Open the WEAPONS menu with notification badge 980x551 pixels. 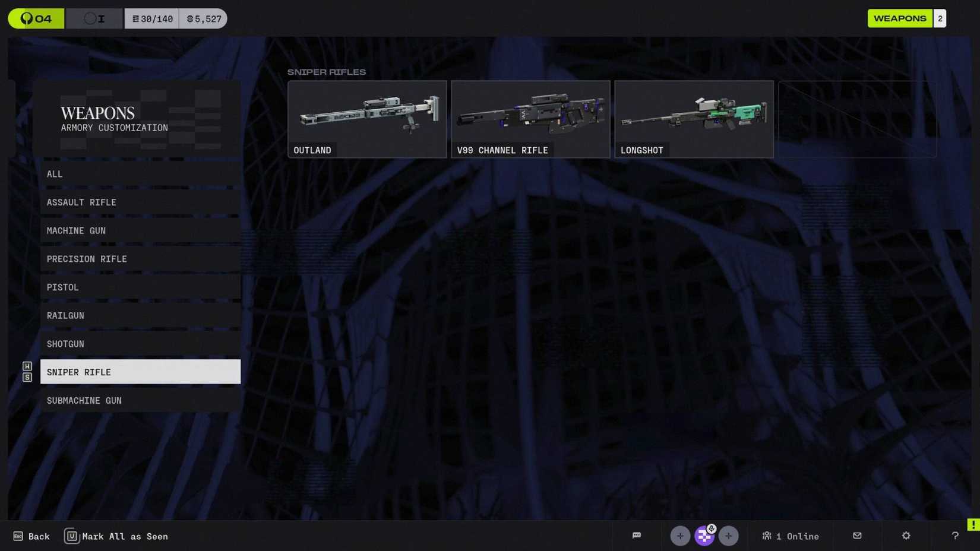903,18
